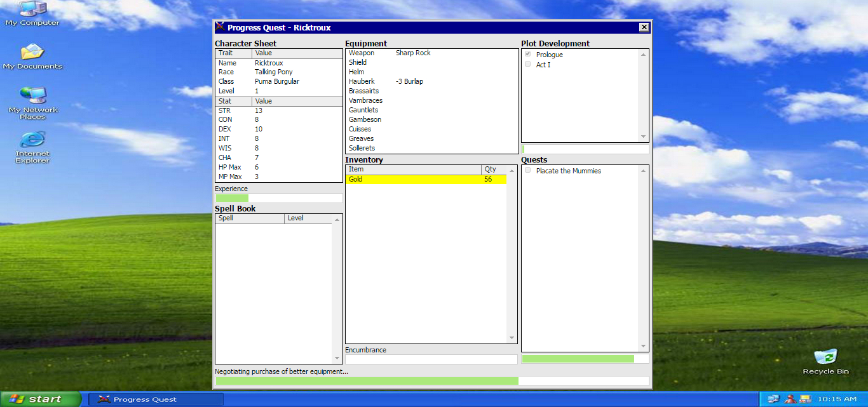This screenshot has width=868, height=407.
Task: Toggle the Prologue checkbox
Action: pyautogui.click(x=527, y=55)
